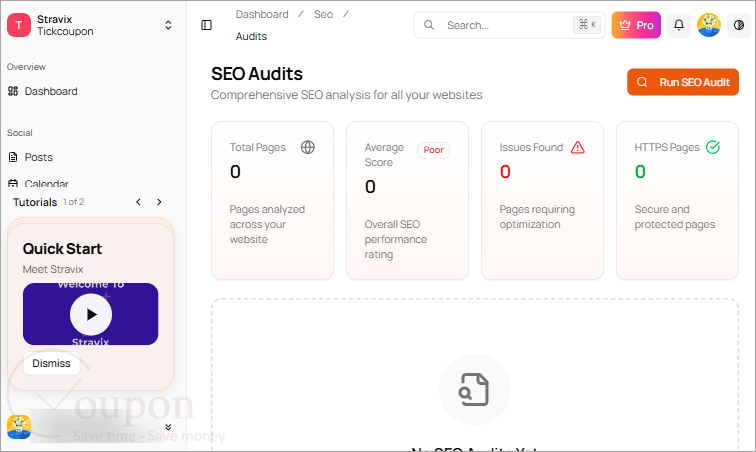Click the Poor score badge

click(x=433, y=150)
